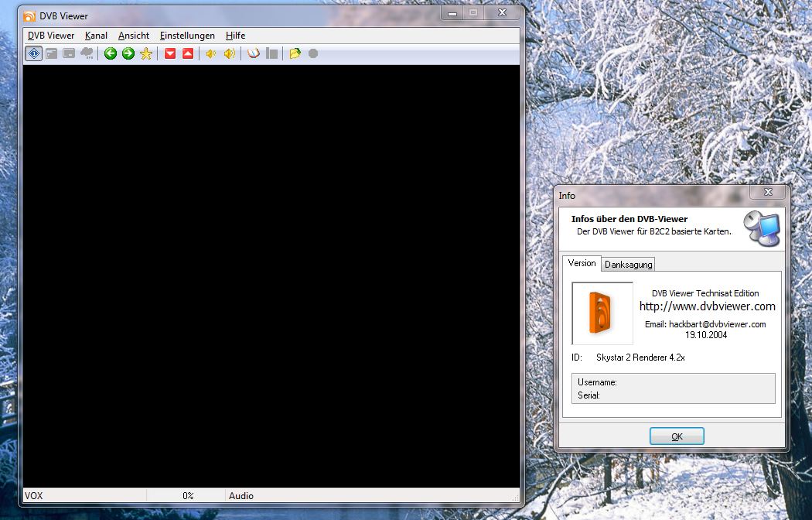The width and height of the screenshot is (812, 520).
Task: Click the grey record circle icon
Action: 313,53
